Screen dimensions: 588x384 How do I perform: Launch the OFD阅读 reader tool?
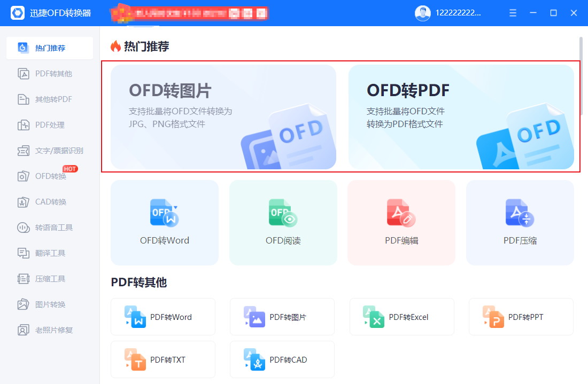click(x=283, y=222)
